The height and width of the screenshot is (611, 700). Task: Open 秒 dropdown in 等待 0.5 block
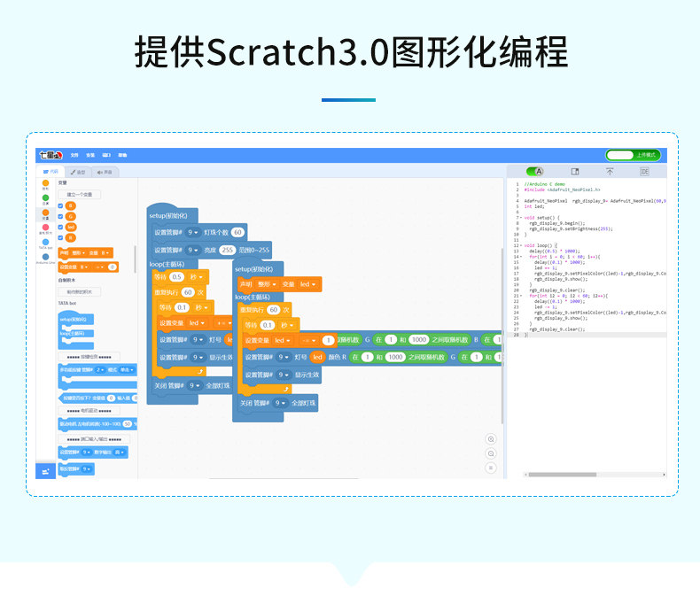[x=197, y=277]
